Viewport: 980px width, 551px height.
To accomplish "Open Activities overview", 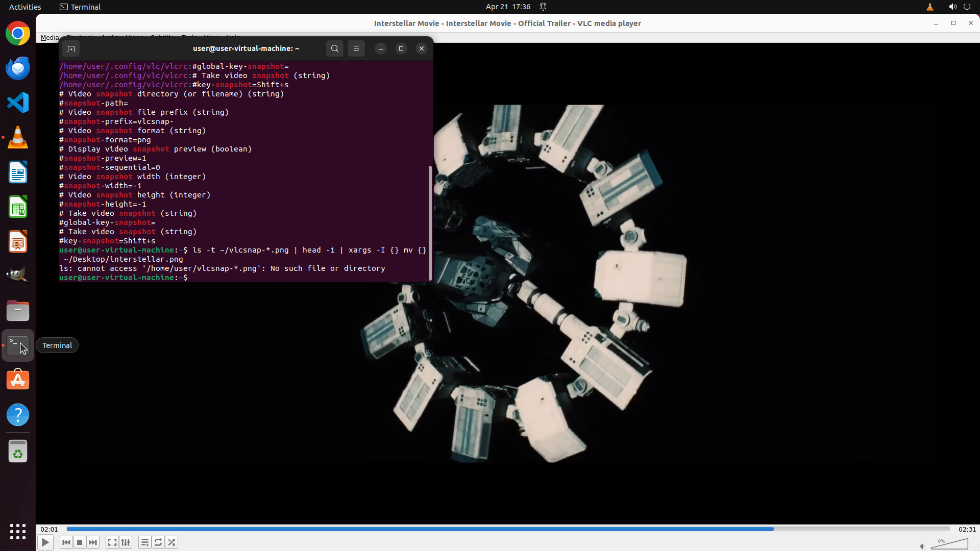I will pos(25,7).
